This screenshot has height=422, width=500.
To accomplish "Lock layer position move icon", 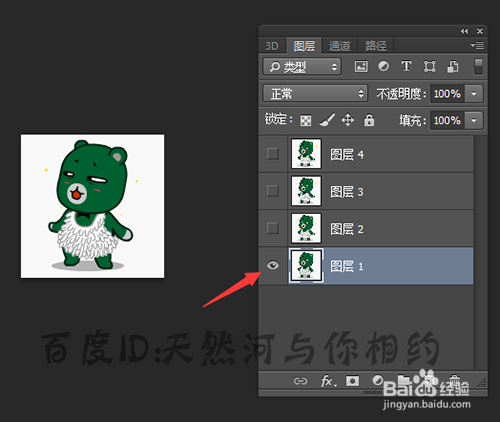I will point(347,120).
